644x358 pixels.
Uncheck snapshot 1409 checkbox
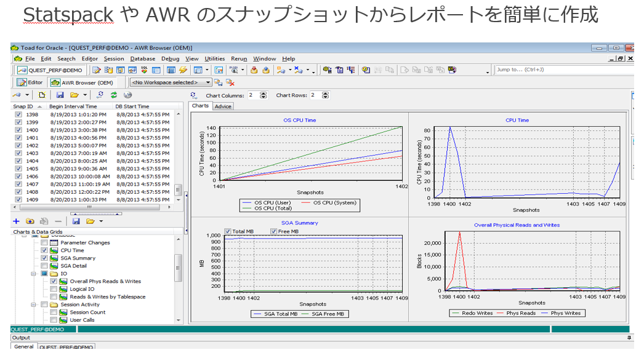pos(18,199)
